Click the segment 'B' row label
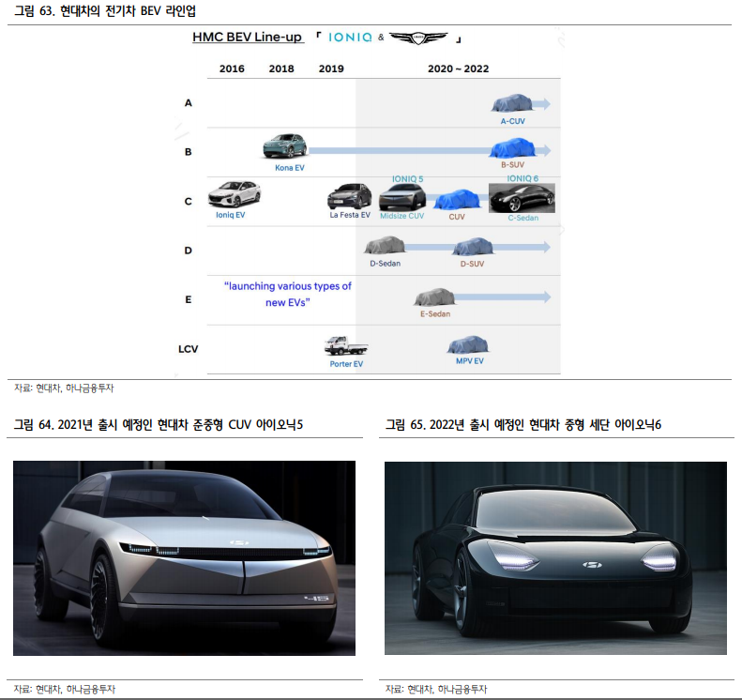Viewport: 742px width, 700px height. [x=189, y=152]
